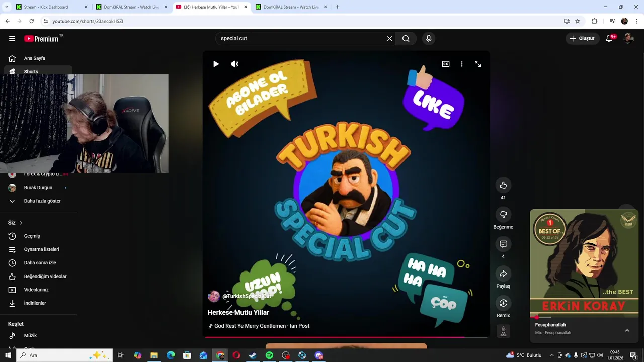
Task: Click the magnifier search button
Action: coord(406,38)
